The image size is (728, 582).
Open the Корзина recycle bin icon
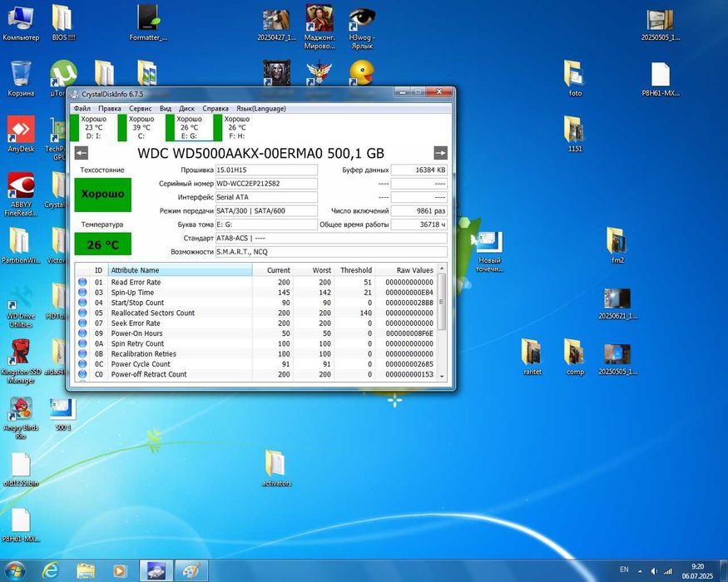pos(21,79)
